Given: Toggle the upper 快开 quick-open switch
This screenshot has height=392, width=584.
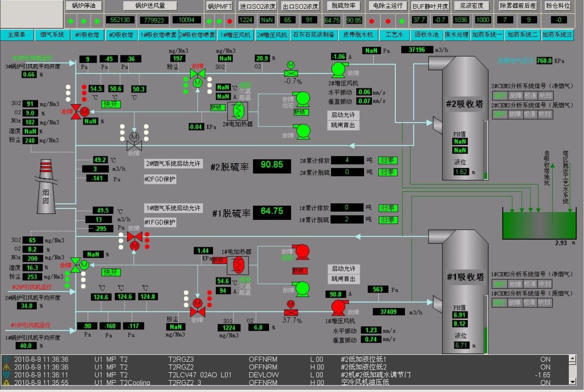Looking at the screenshot, I should (110, 104).
